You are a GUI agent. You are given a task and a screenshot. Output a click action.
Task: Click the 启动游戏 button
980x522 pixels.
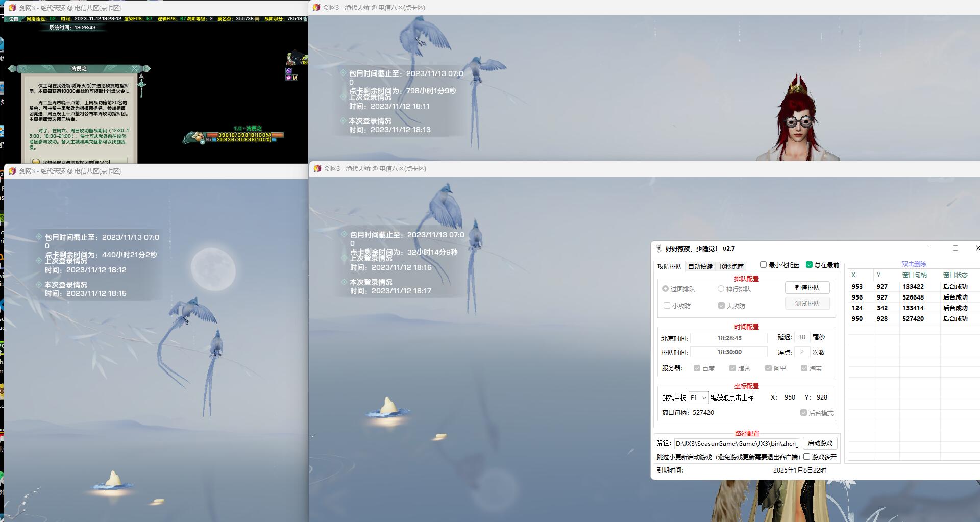820,443
